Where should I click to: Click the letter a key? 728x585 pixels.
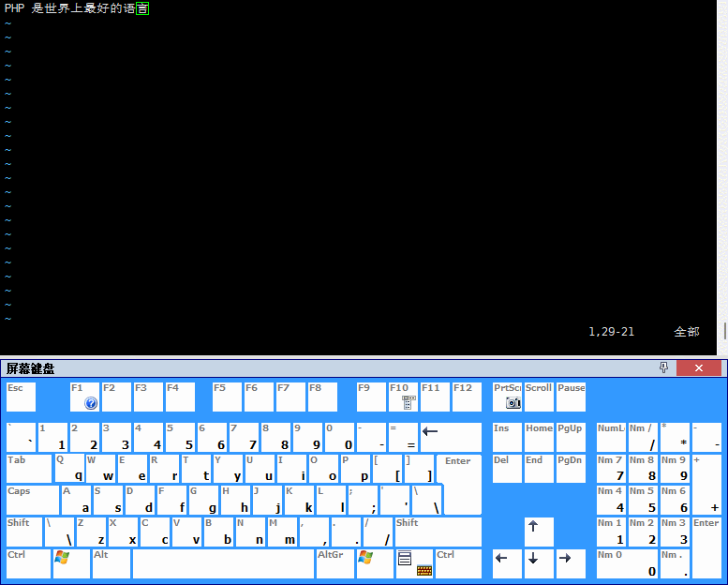click(x=76, y=500)
